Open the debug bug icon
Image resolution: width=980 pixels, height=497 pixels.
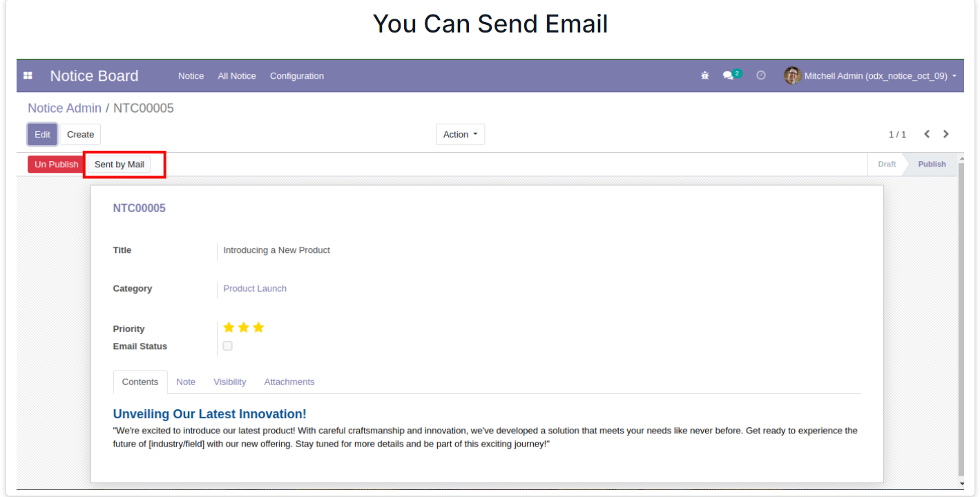704,76
